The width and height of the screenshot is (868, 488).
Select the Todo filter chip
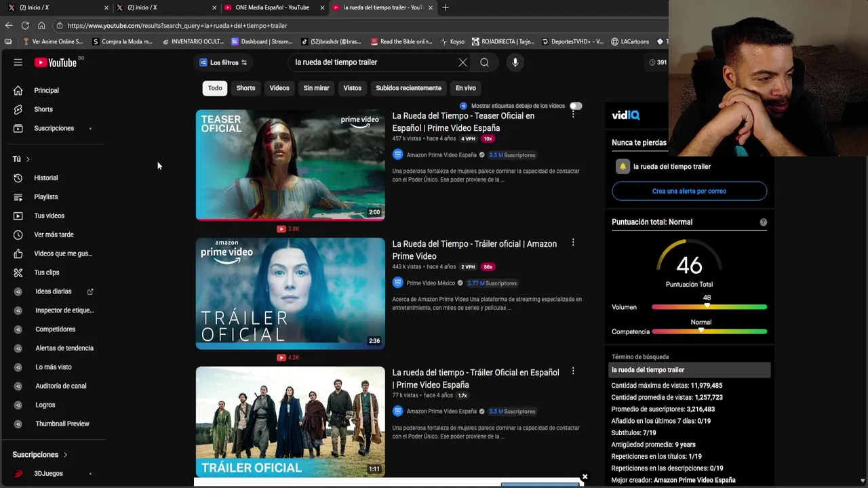215,88
